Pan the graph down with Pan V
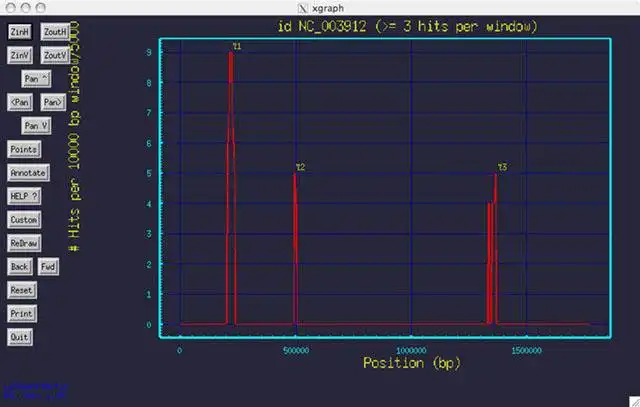 (36, 126)
